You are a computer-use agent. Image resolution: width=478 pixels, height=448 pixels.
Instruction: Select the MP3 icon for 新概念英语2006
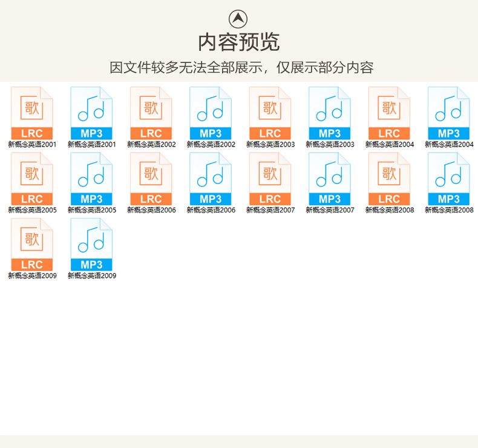click(211, 179)
